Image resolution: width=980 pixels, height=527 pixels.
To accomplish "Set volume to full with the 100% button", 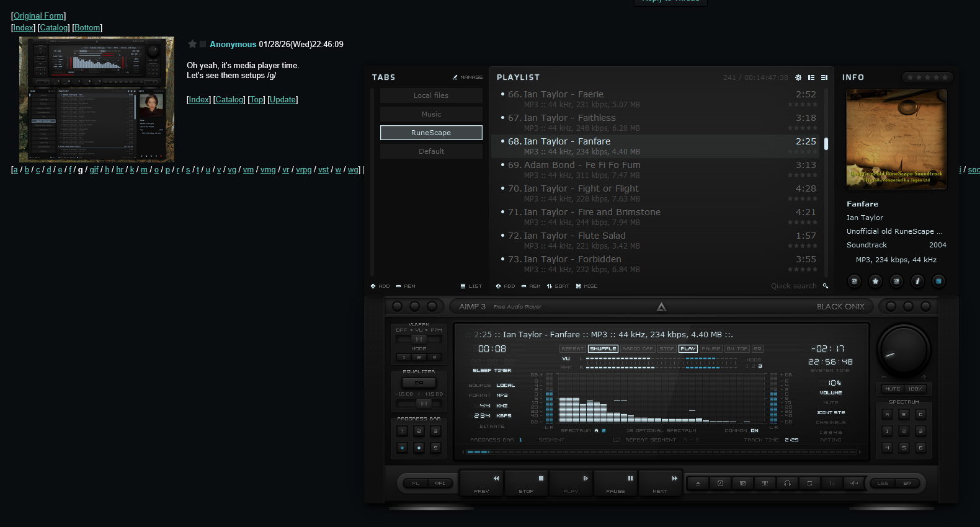I will coord(915,389).
